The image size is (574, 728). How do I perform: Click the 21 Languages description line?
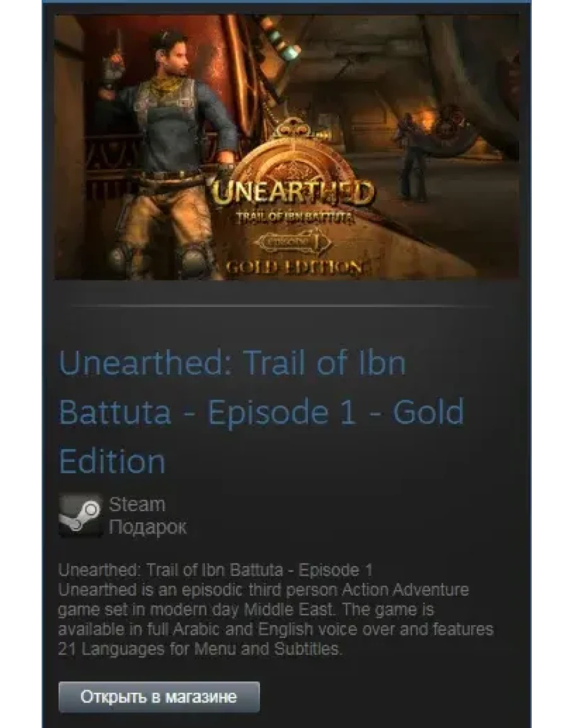coord(200,649)
